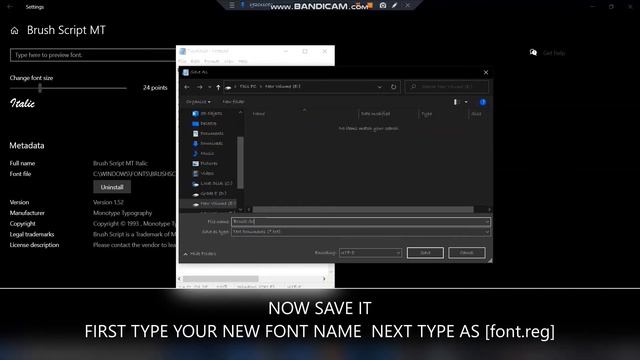Click the Settings home icon

(14, 31)
